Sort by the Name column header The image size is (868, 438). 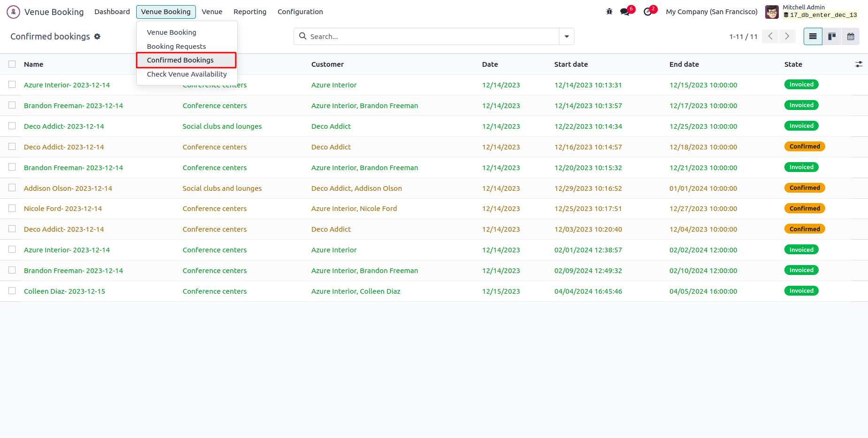click(x=33, y=64)
